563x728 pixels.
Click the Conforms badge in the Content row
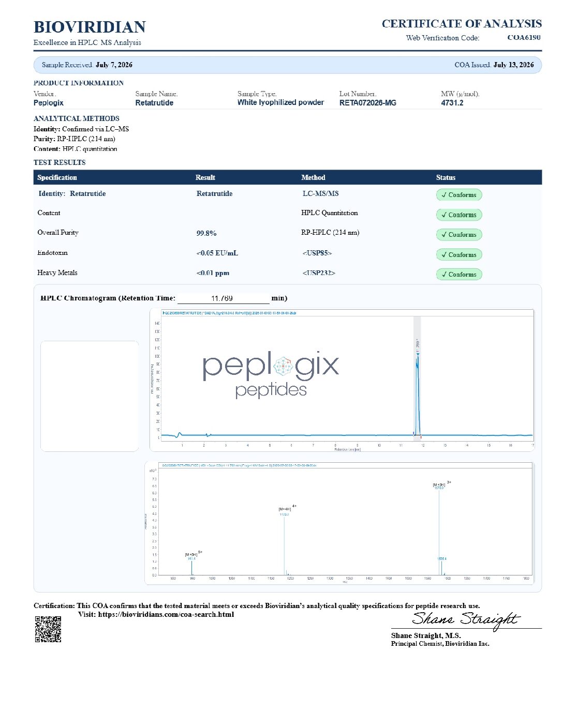[459, 215]
